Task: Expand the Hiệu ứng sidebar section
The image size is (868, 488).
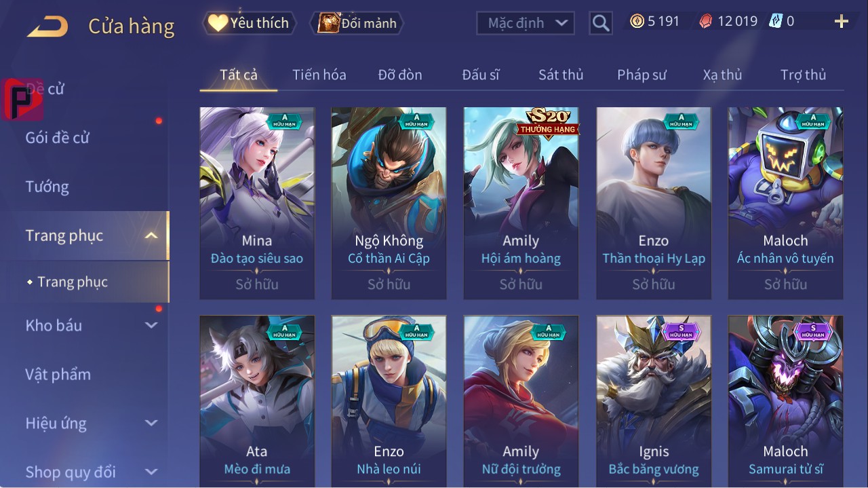Action: pos(151,423)
